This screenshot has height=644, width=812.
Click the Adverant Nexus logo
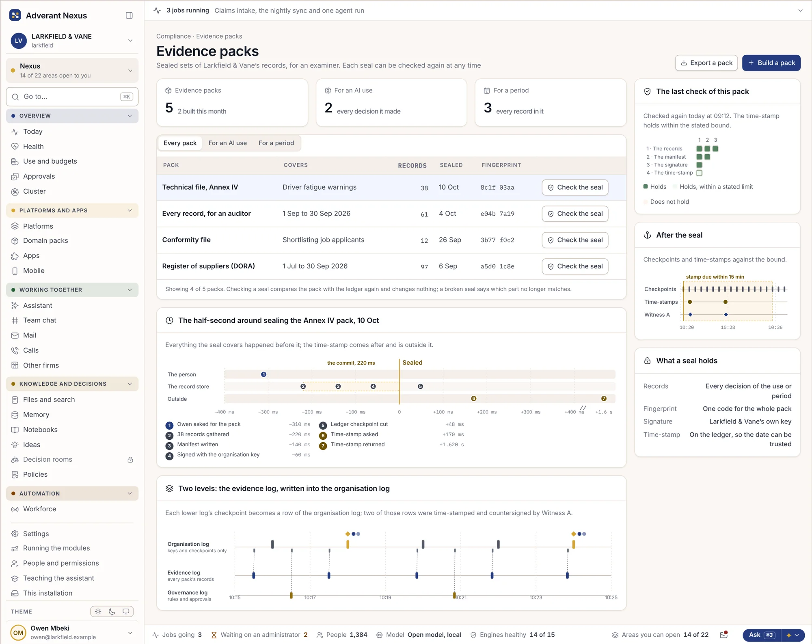point(15,15)
